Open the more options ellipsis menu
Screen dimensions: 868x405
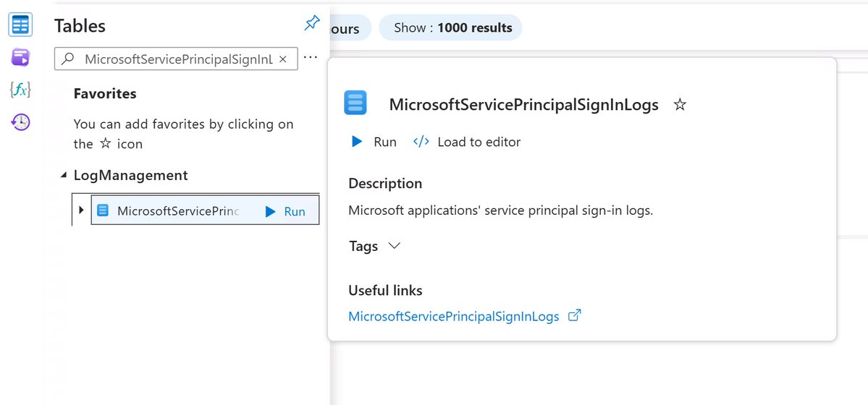[x=311, y=57]
